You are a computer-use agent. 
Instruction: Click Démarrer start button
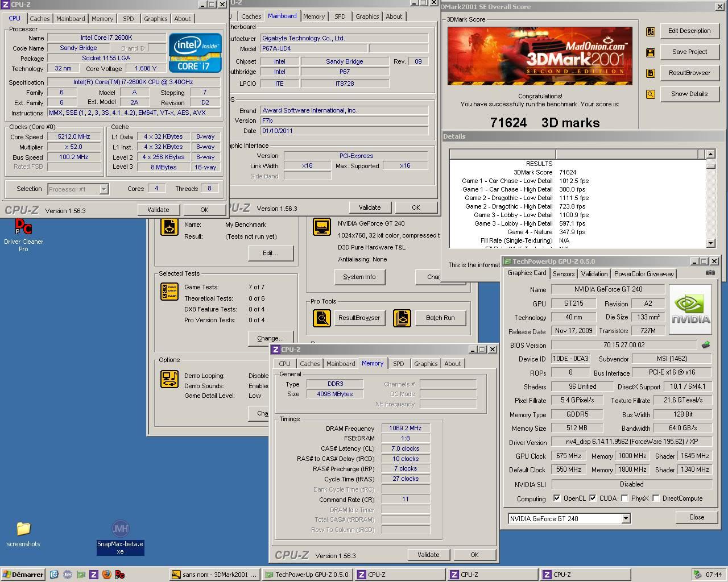(x=23, y=575)
